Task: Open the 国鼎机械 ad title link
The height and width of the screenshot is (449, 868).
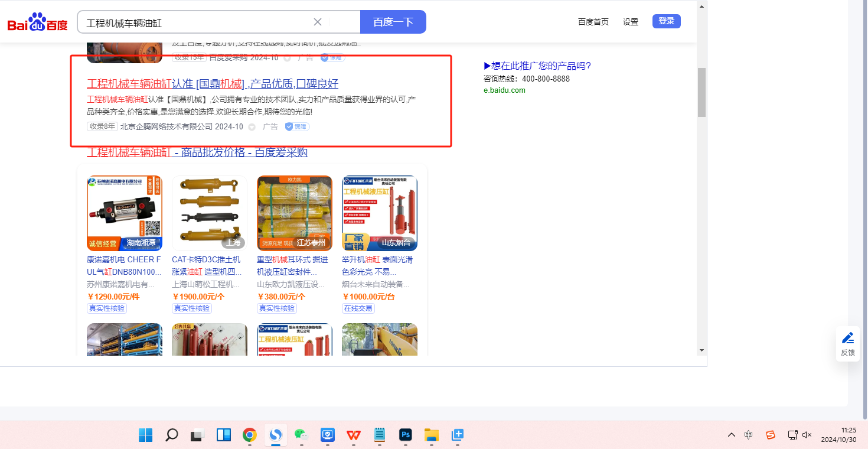Action: click(213, 83)
